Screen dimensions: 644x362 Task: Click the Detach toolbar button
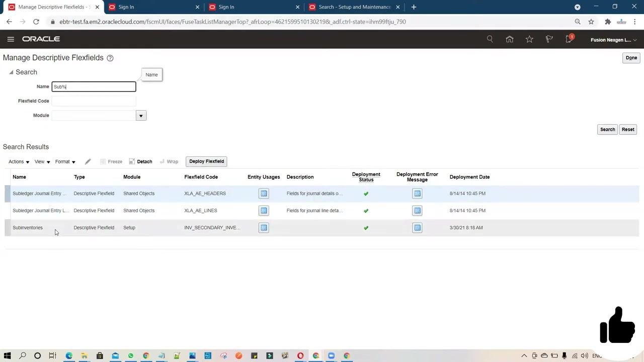click(x=140, y=161)
